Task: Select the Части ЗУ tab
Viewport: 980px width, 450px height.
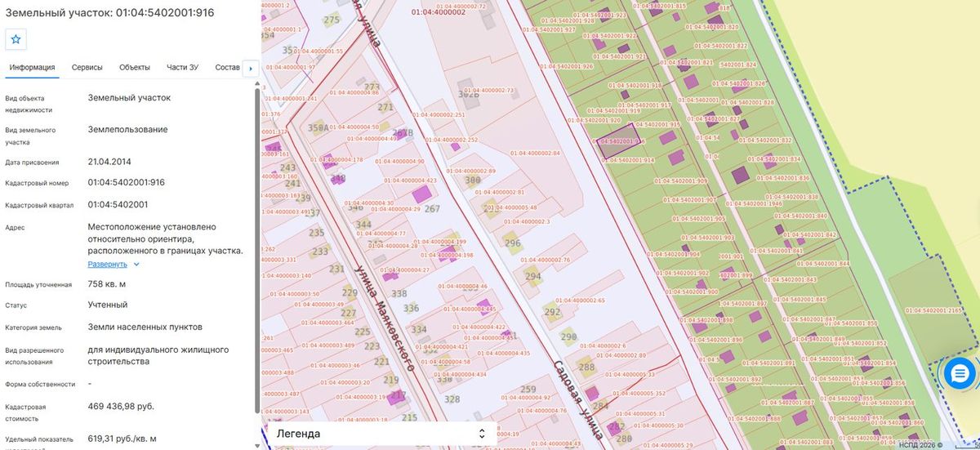Action: tap(182, 67)
